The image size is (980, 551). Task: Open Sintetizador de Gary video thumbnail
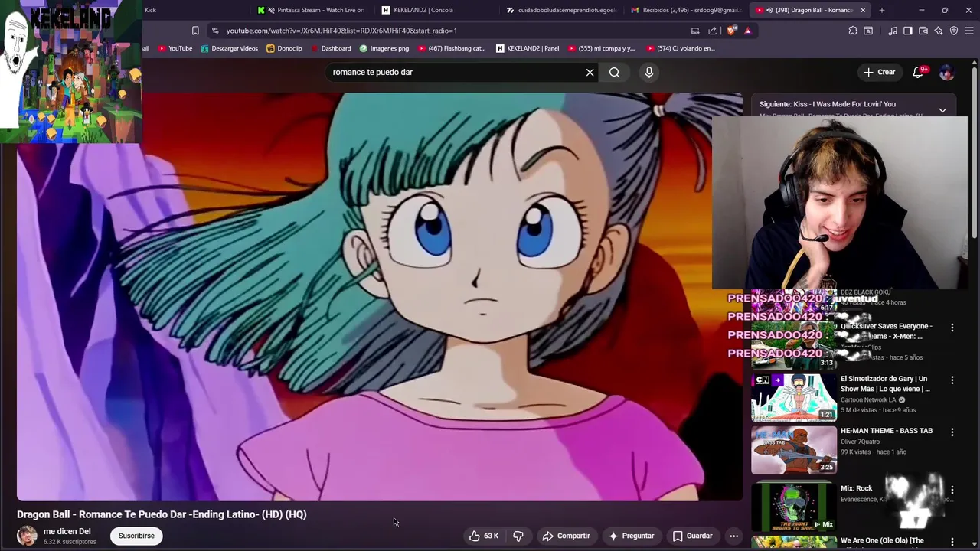click(794, 398)
